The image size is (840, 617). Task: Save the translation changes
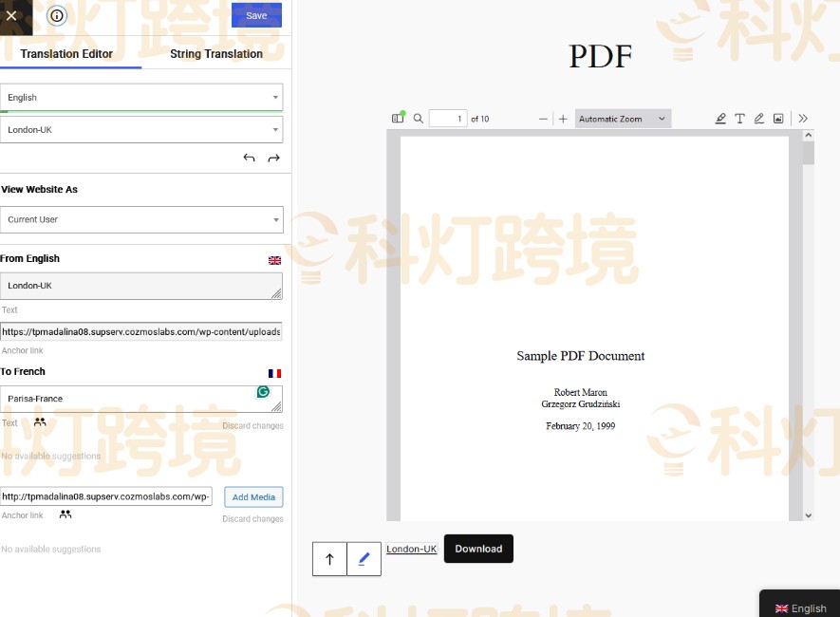(256, 15)
